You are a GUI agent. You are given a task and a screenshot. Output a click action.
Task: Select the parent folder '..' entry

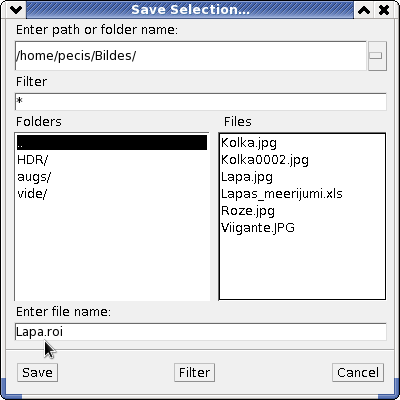tap(112, 143)
